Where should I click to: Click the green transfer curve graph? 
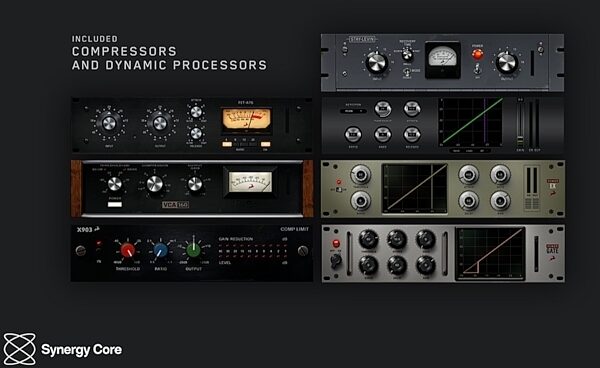471,122
